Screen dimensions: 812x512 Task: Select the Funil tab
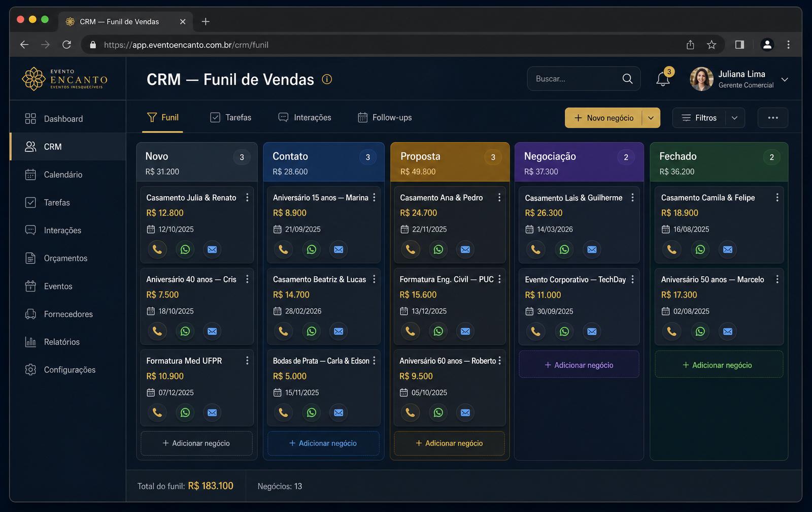[x=162, y=117]
